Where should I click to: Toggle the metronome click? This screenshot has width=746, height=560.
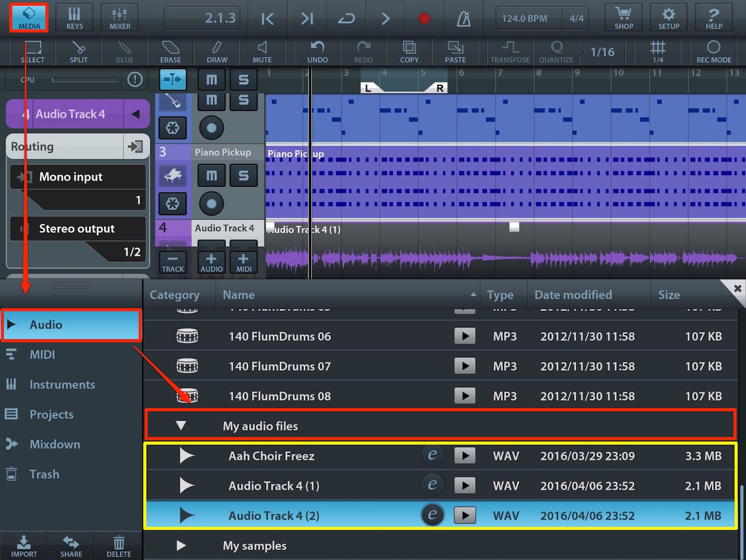click(x=464, y=19)
